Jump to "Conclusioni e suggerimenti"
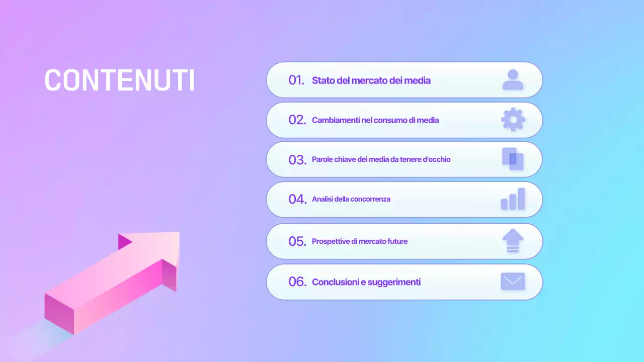The height and width of the screenshot is (362, 644). point(366,282)
